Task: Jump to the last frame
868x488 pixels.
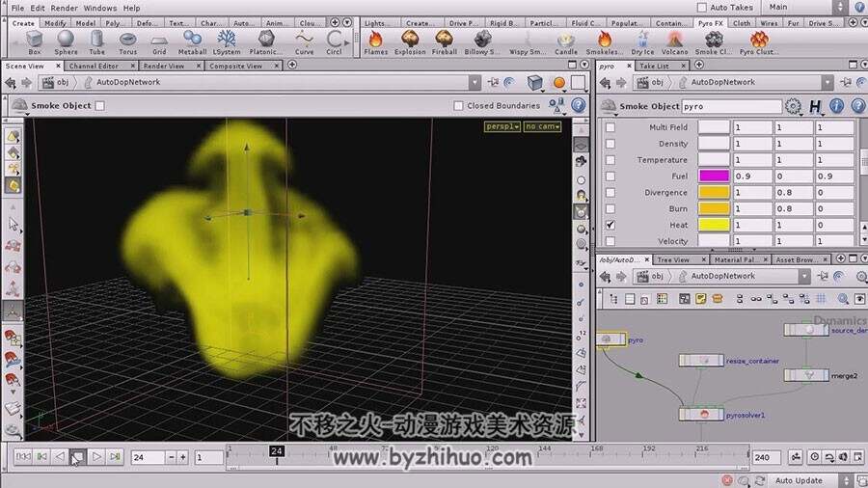Action: click(x=115, y=456)
